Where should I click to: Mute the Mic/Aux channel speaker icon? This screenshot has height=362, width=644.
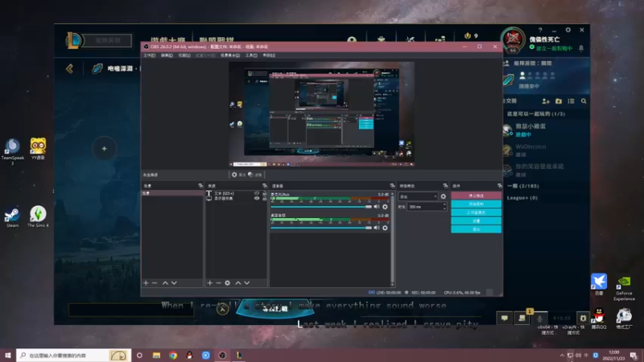pyautogui.click(x=376, y=207)
